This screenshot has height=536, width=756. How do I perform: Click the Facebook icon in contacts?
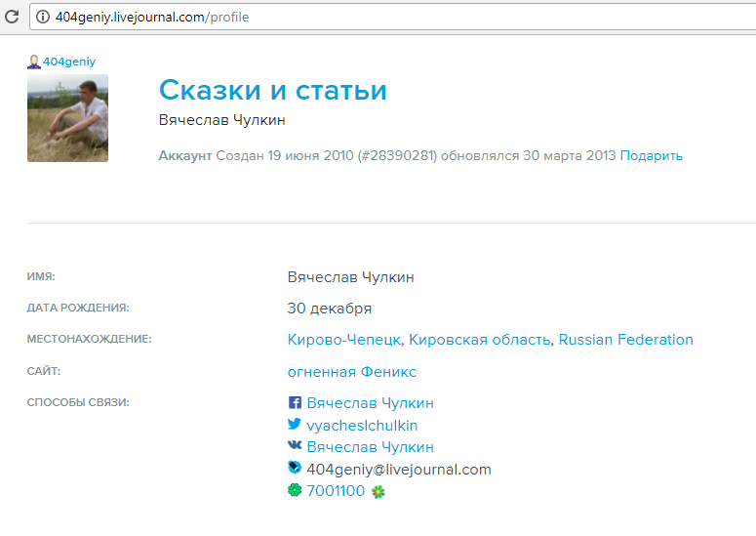(x=295, y=403)
